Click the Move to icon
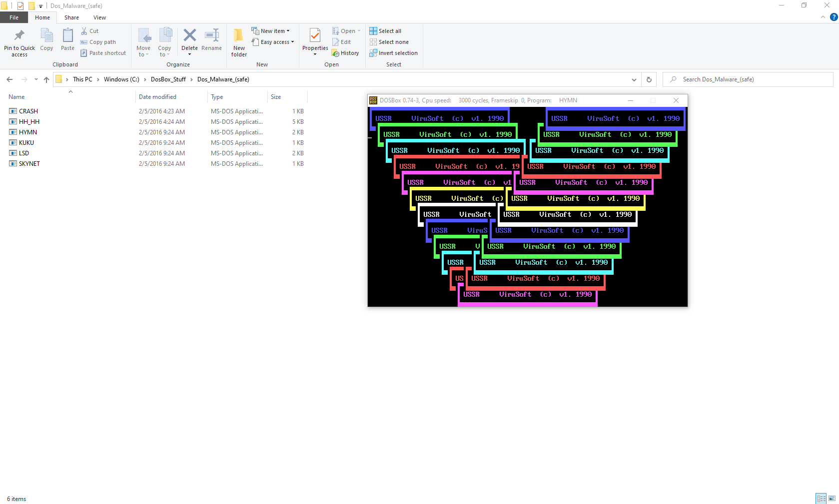Viewport: 839px width, 504px height. click(144, 35)
